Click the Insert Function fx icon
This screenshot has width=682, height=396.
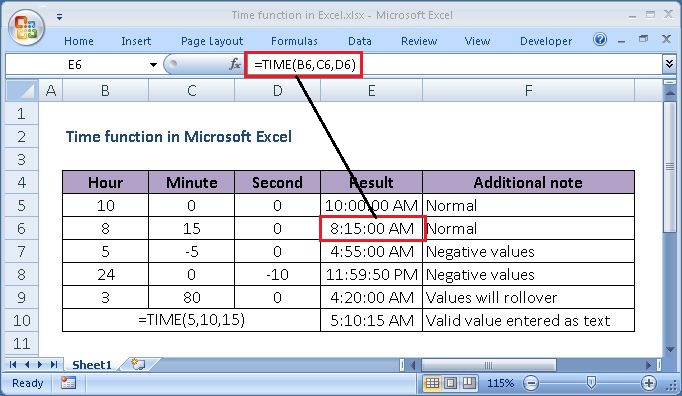234,64
